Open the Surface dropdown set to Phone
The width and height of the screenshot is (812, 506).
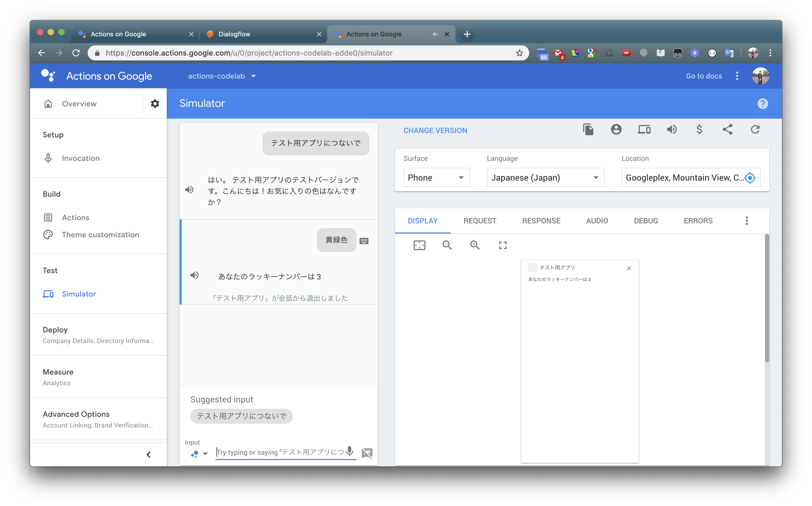436,177
